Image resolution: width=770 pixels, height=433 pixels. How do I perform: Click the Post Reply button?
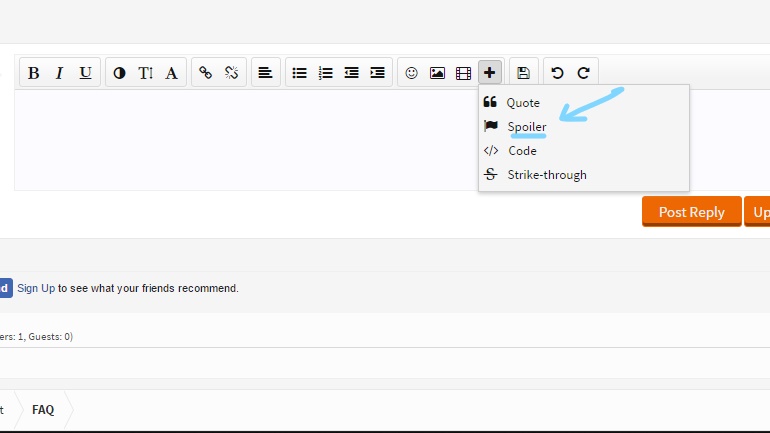(691, 212)
